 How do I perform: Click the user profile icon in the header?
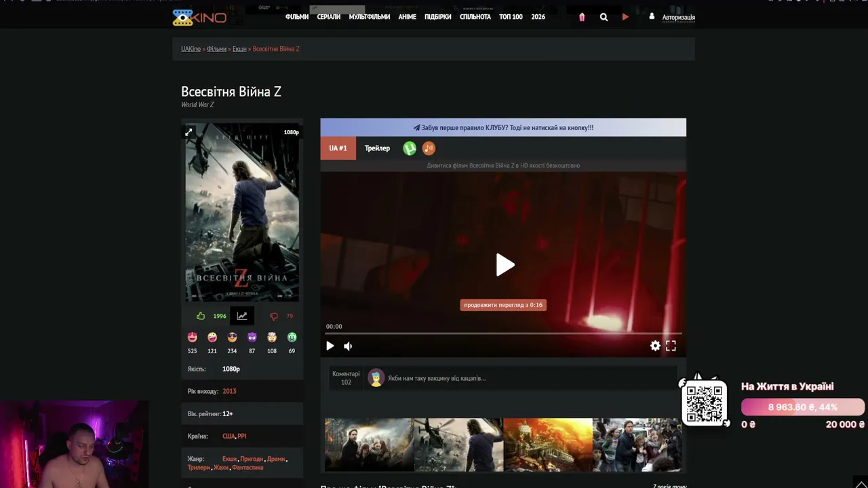click(x=652, y=16)
